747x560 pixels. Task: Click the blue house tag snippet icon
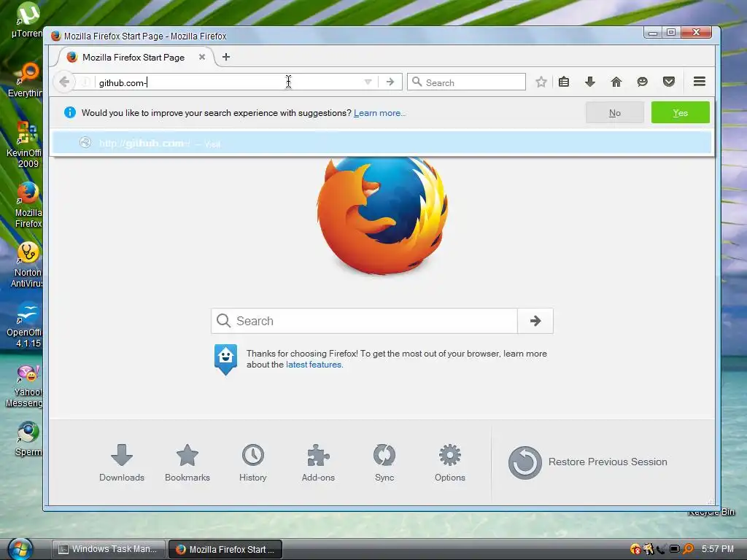pyautogui.click(x=225, y=359)
